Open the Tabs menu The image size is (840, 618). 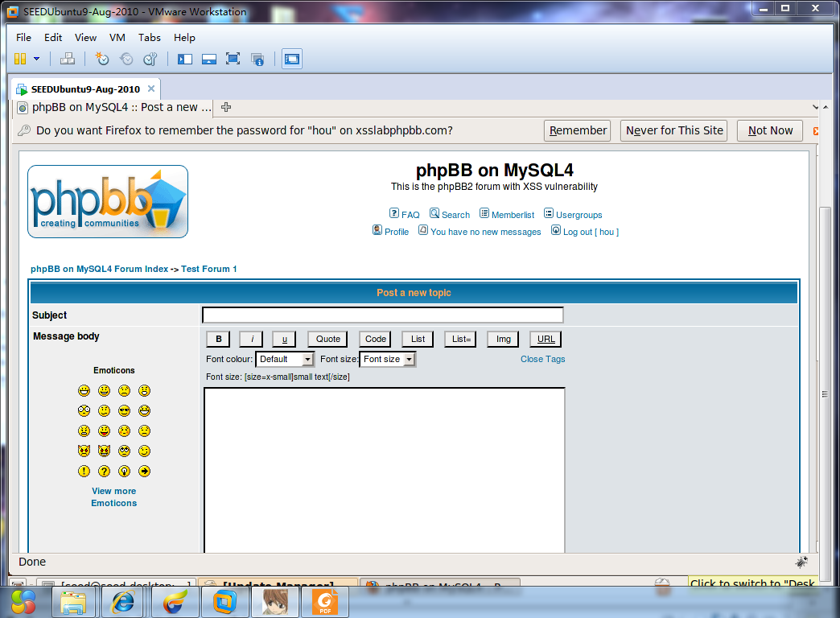(x=150, y=38)
